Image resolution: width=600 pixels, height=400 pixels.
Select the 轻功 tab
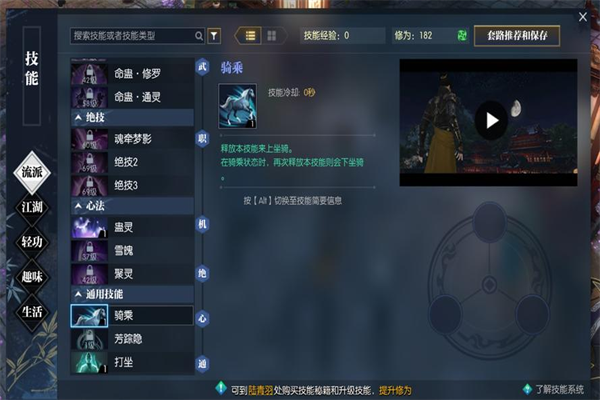32,242
